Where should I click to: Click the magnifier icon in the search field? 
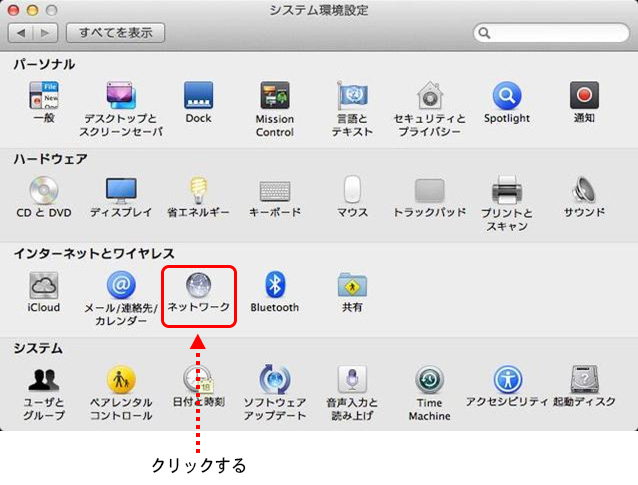click(x=484, y=33)
